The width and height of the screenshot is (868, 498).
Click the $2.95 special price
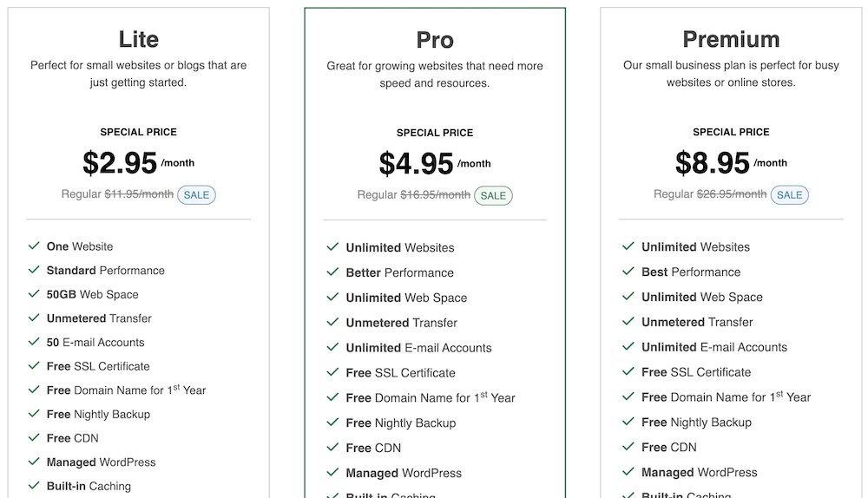tap(120, 163)
